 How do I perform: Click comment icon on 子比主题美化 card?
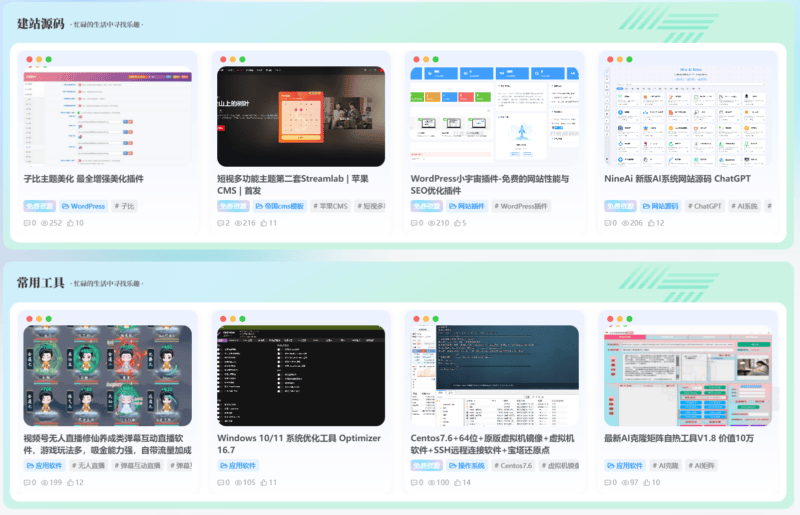[28, 223]
